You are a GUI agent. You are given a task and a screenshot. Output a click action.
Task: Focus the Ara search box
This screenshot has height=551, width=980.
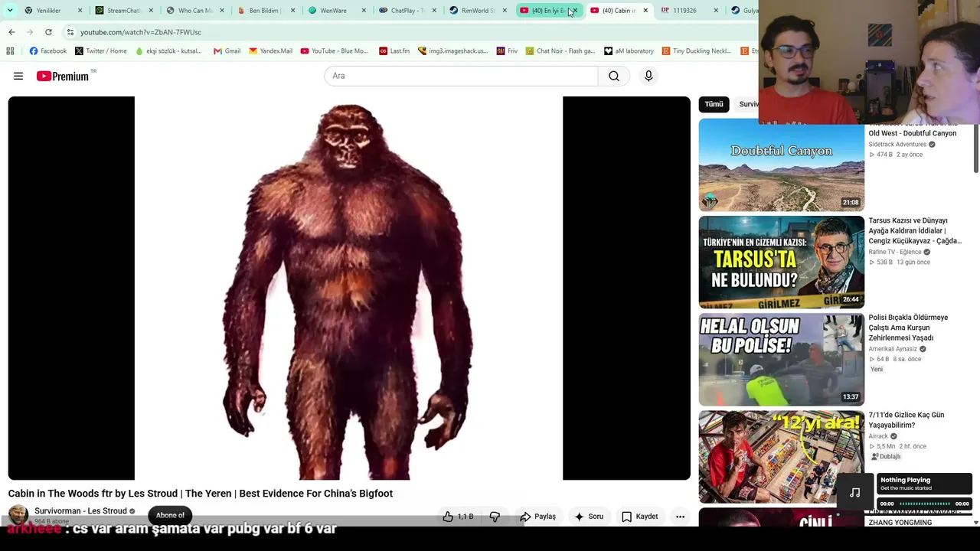(461, 76)
